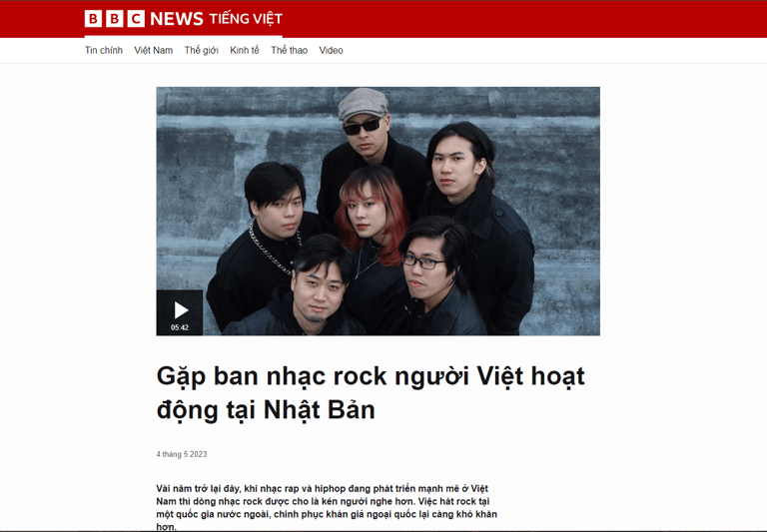Click the red-haired woman in the photo
Viewport: 767px width, 532px height.
[373, 235]
